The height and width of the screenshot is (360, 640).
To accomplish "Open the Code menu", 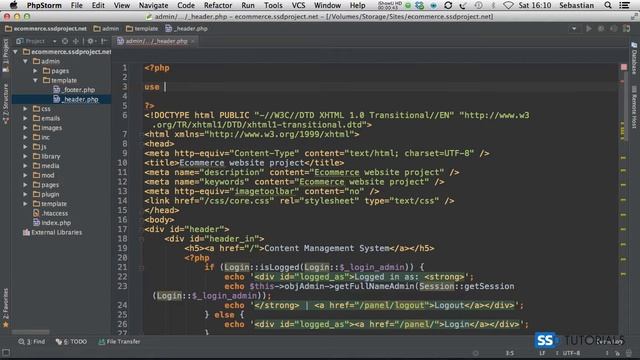I will (186, 5).
